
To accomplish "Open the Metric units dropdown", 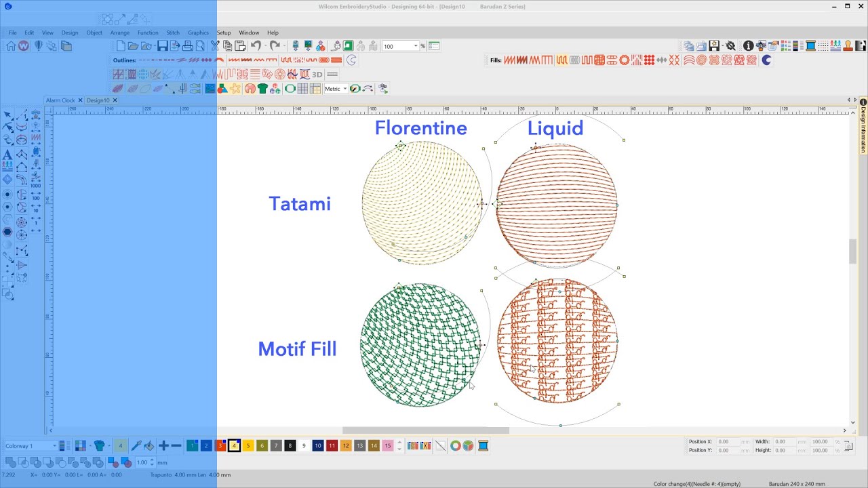I will (344, 89).
